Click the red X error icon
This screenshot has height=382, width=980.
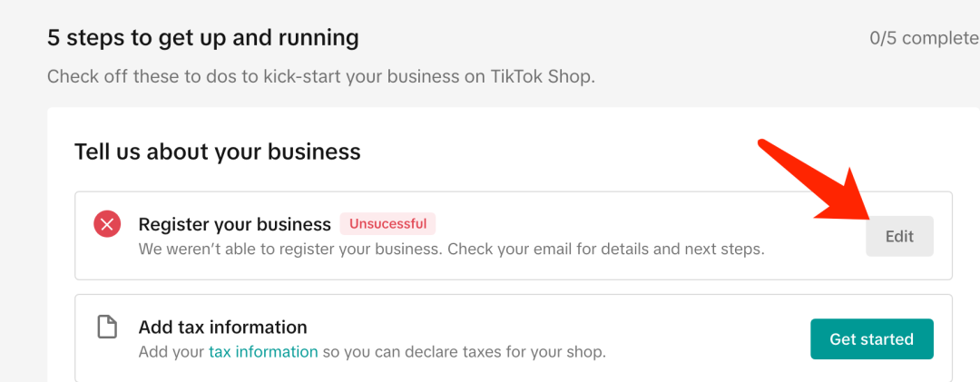tap(107, 223)
